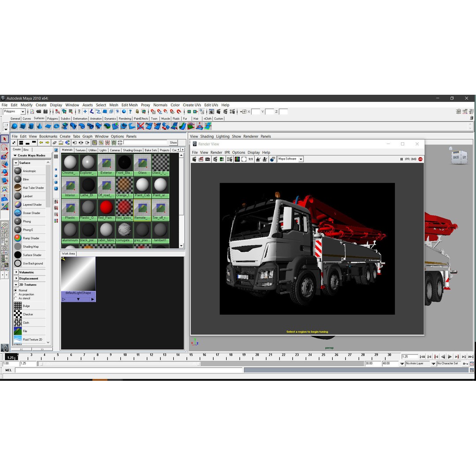
Task: Select the Render Current Frame icon
Action: coord(193,160)
